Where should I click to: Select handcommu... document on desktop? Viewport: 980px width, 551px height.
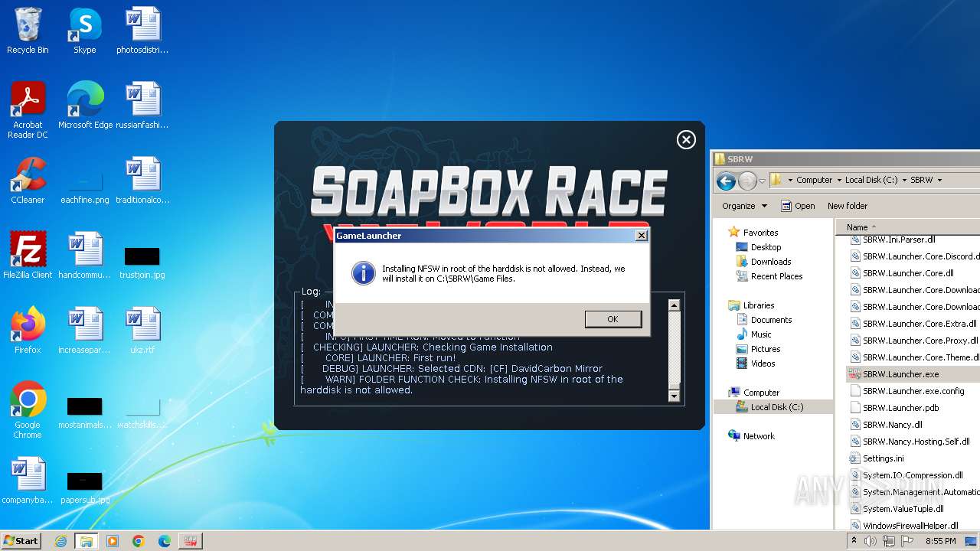point(85,256)
